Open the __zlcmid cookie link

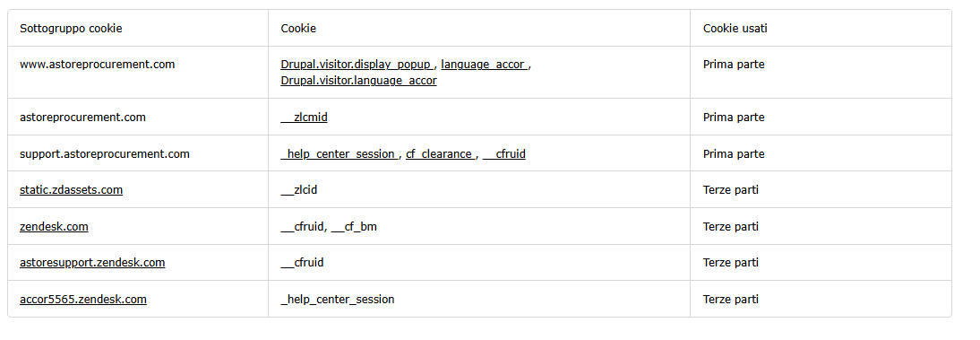tap(304, 118)
